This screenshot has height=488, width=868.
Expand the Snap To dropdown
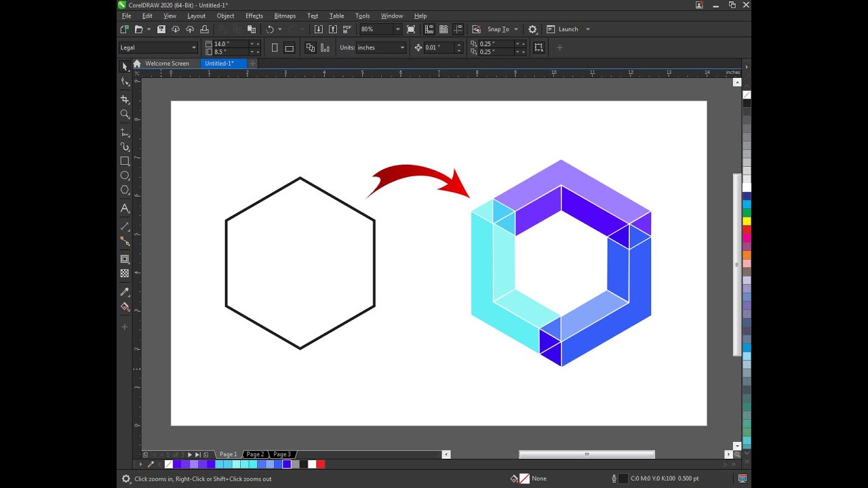click(x=516, y=29)
